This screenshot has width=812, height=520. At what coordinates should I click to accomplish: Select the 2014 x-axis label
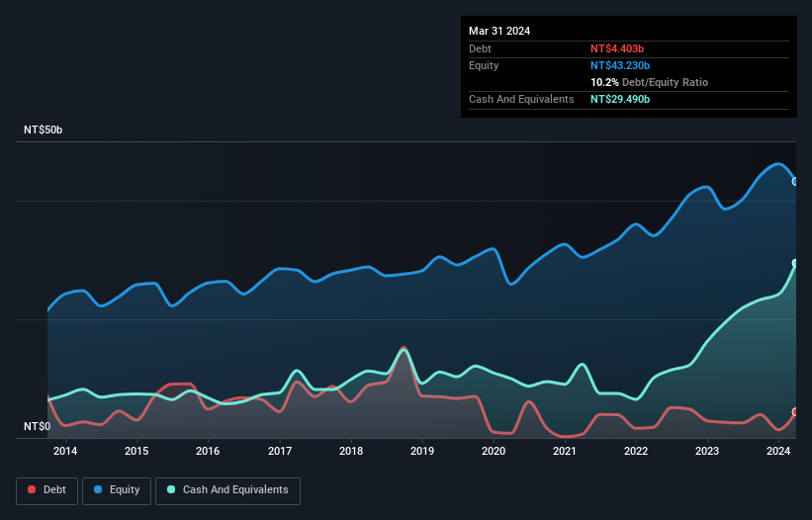point(65,451)
